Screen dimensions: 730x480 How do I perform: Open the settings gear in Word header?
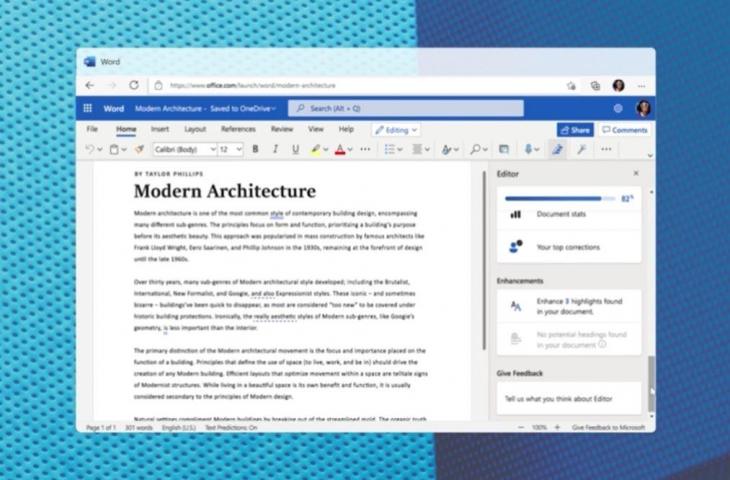point(618,108)
